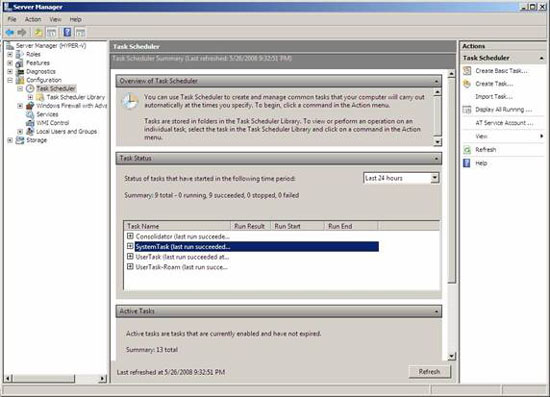
Task: Expand the UserTask-Roam row
Action: click(130, 267)
